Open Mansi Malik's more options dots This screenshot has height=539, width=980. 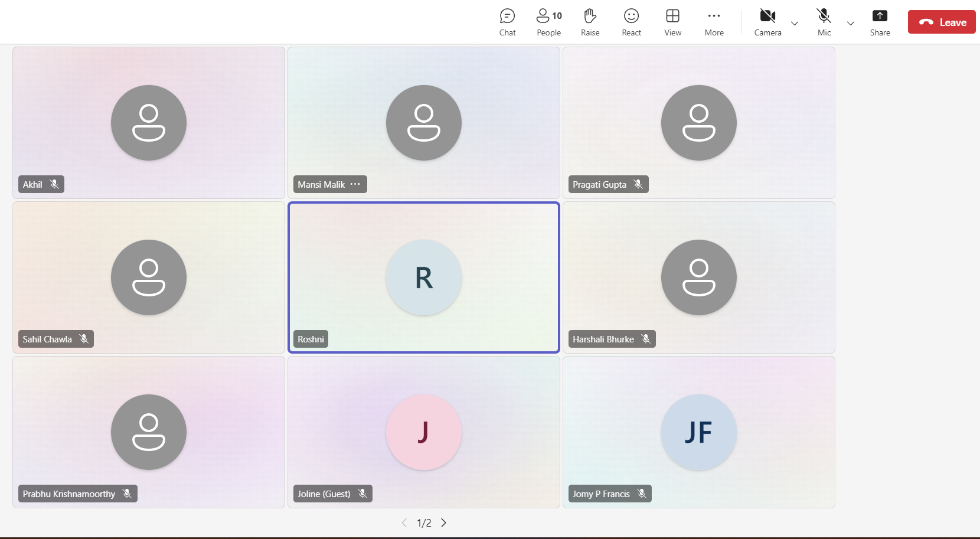[x=355, y=184]
